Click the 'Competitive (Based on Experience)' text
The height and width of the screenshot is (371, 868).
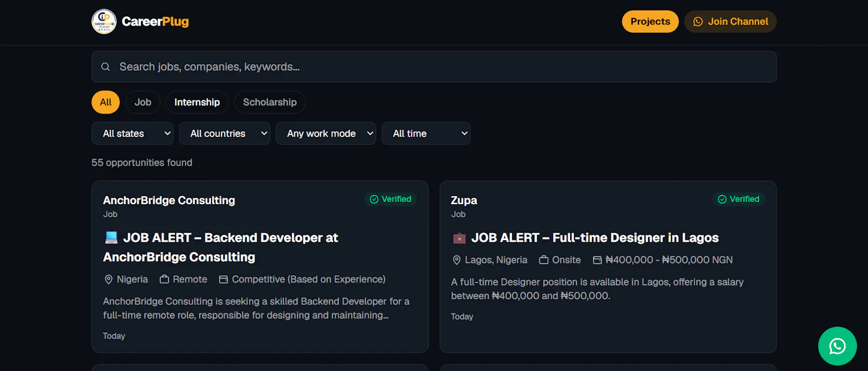pos(309,279)
